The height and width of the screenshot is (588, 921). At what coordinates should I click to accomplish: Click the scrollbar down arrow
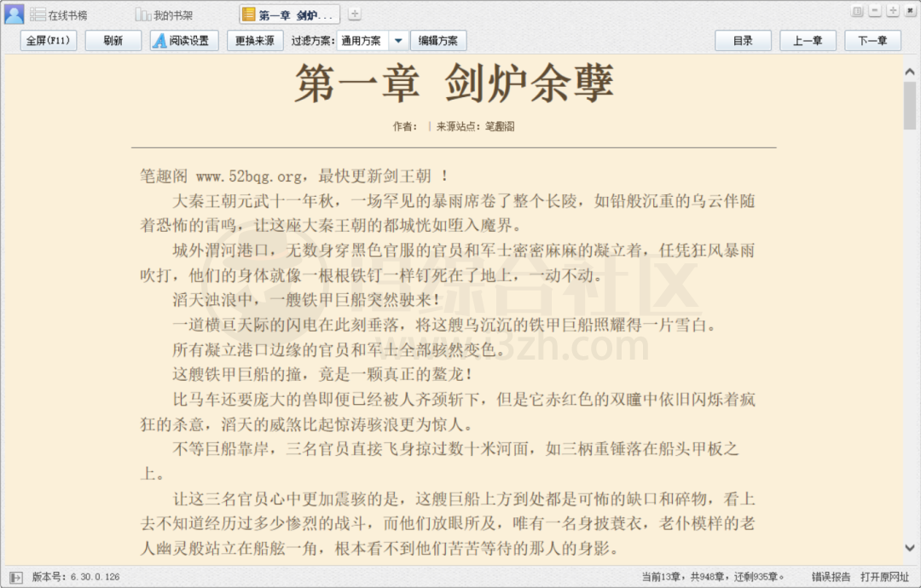910,548
